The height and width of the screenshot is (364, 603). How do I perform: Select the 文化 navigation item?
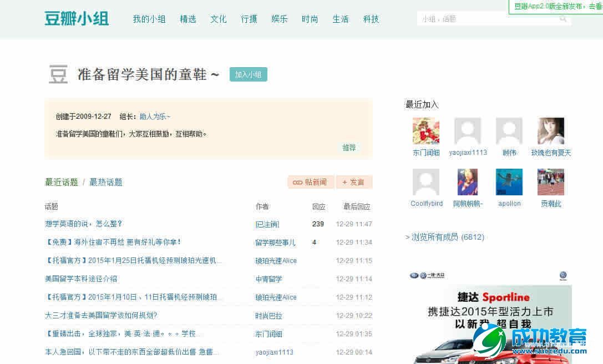click(219, 19)
